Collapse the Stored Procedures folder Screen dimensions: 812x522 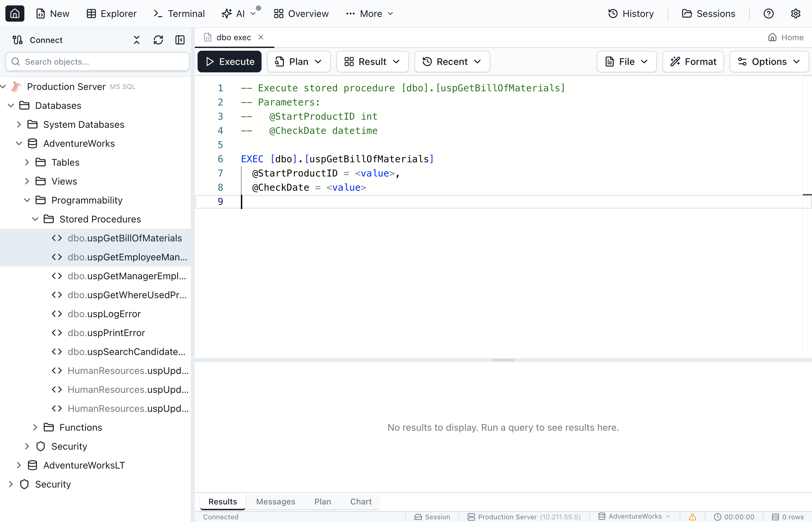click(x=35, y=219)
